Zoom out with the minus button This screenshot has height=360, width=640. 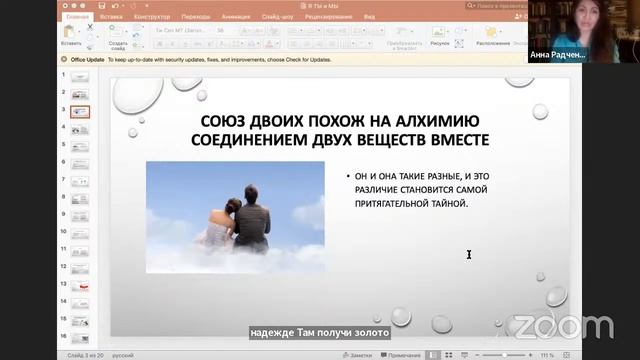(478, 355)
